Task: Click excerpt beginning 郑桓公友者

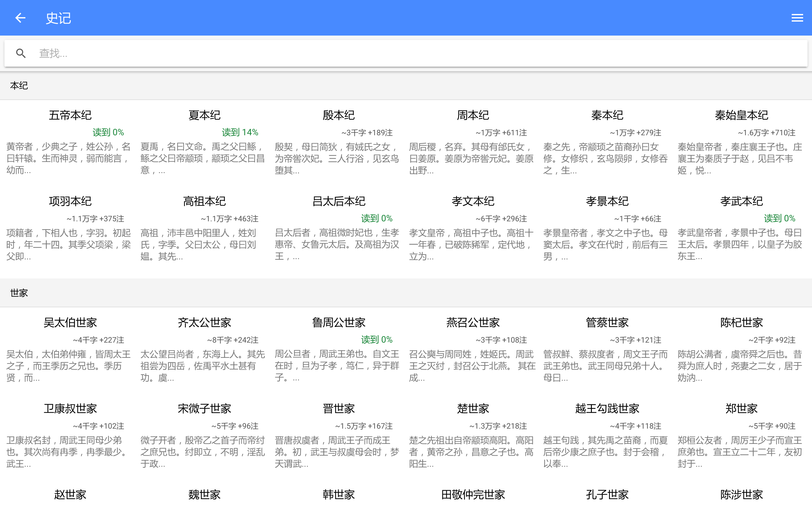Action: click(740, 452)
